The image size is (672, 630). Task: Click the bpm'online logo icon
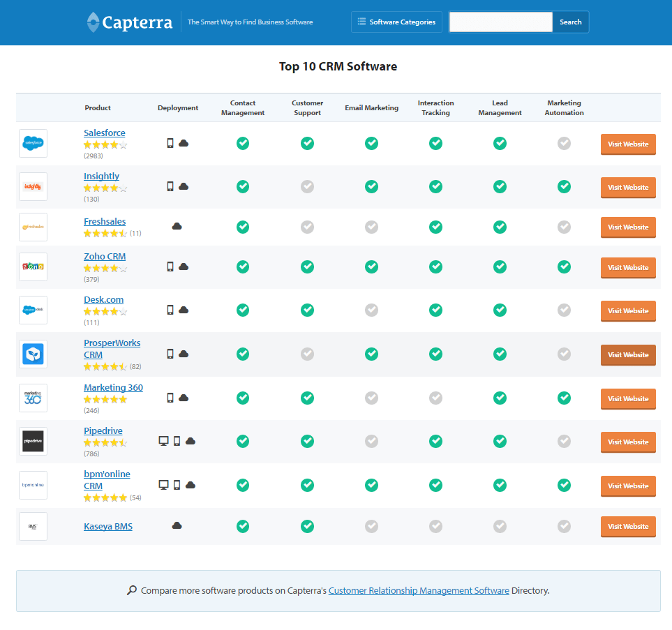click(33, 485)
